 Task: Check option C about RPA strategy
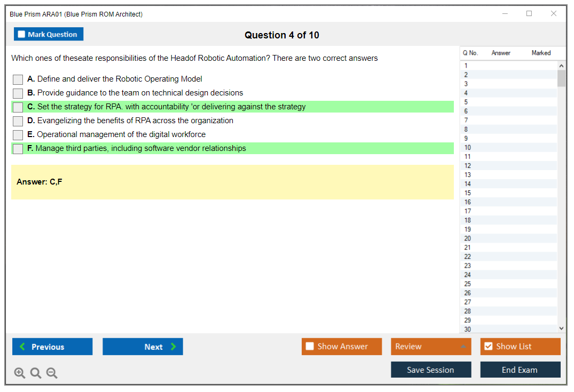click(x=18, y=107)
